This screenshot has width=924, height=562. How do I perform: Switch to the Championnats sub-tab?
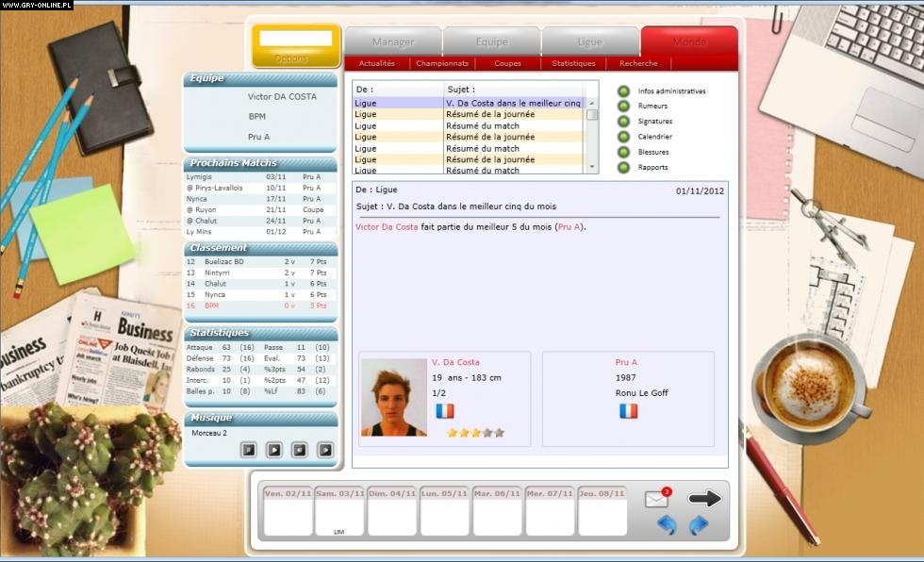[441, 63]
